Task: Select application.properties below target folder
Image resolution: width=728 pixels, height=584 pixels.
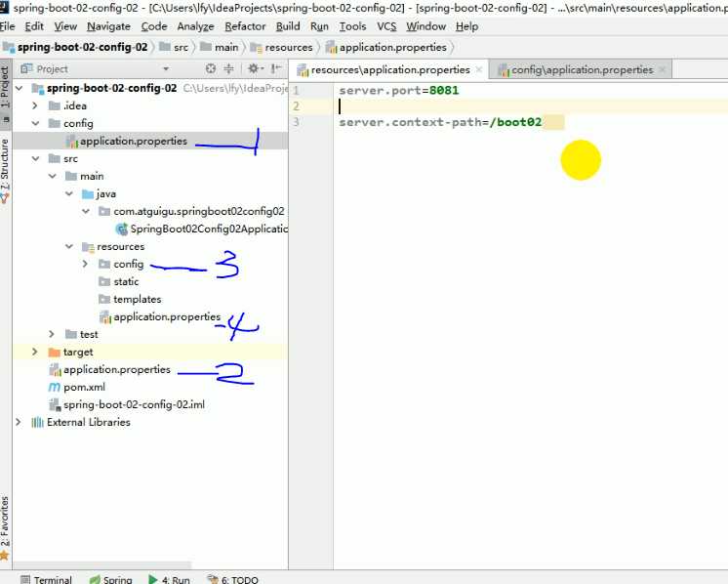Action: pos(109,370)
